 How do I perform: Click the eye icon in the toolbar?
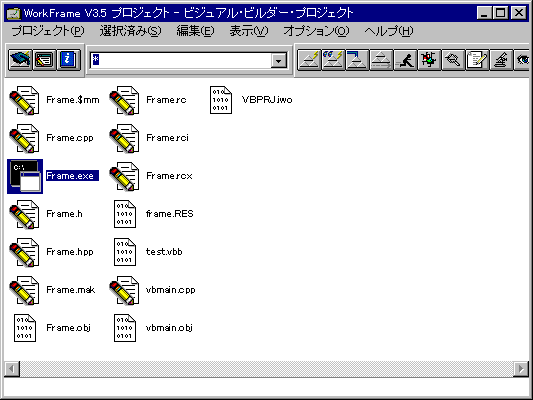pos(522,60)
